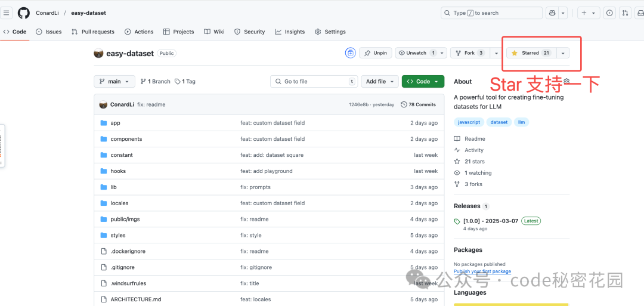Click the Unpin button

pyautogui.click(x=376, y=53)
